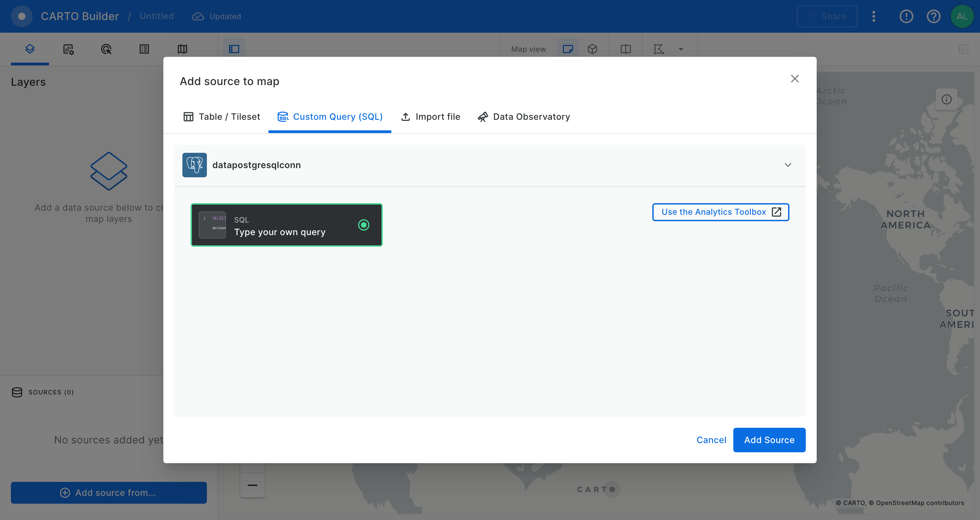Expand the datapostgresqlconn connection dropdown

pyautogui.click(x=787, y=165)
